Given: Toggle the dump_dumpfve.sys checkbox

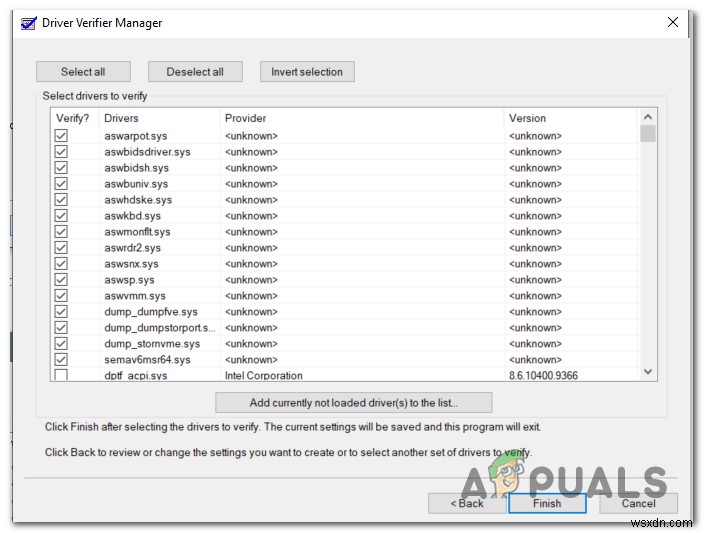Looking at the screenshot, I should click(x=61, y=312).
